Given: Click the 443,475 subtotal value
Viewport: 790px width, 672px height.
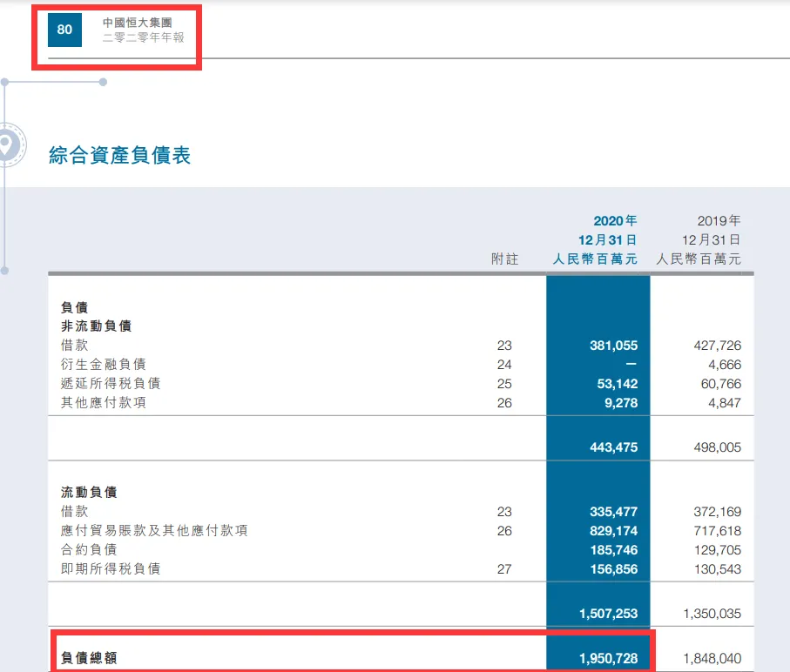Looking at the screenshot, I should point(613,447).
